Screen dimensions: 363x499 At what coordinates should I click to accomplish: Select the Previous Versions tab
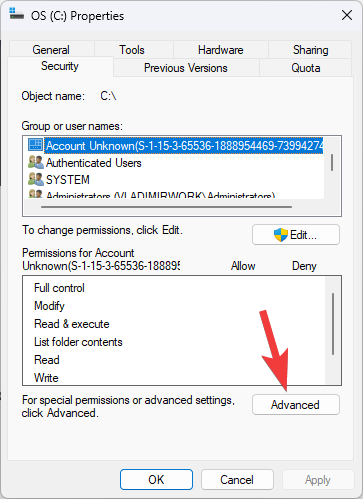coord(186,68)
